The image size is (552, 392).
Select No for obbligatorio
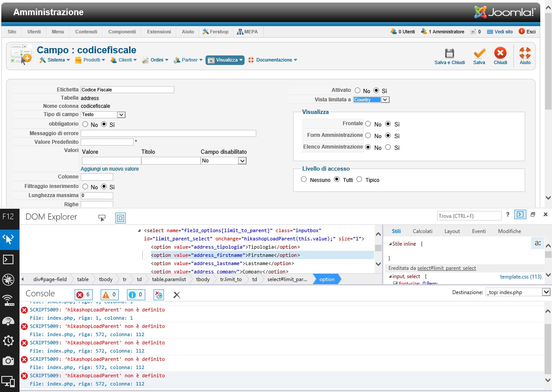point(85,124)
